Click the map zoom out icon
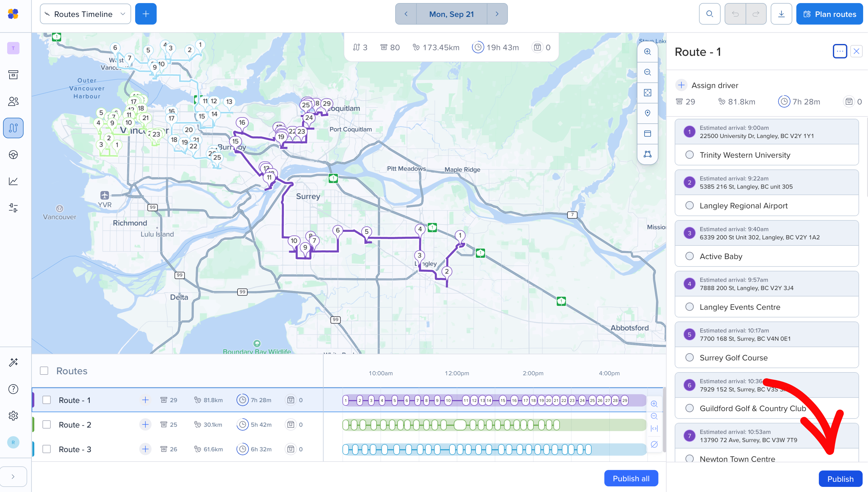The width and height of the screenshot is (868, 492). click(x=647, y=72)
